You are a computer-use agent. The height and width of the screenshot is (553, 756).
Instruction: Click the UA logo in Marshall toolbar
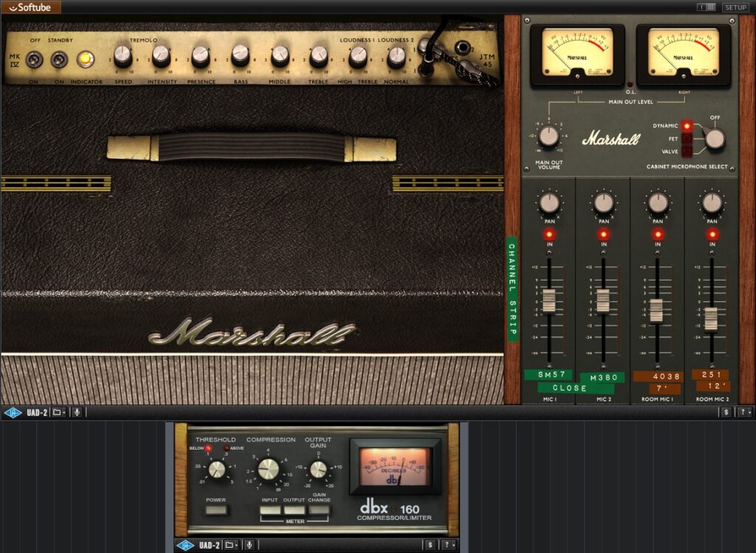point(13,413)
